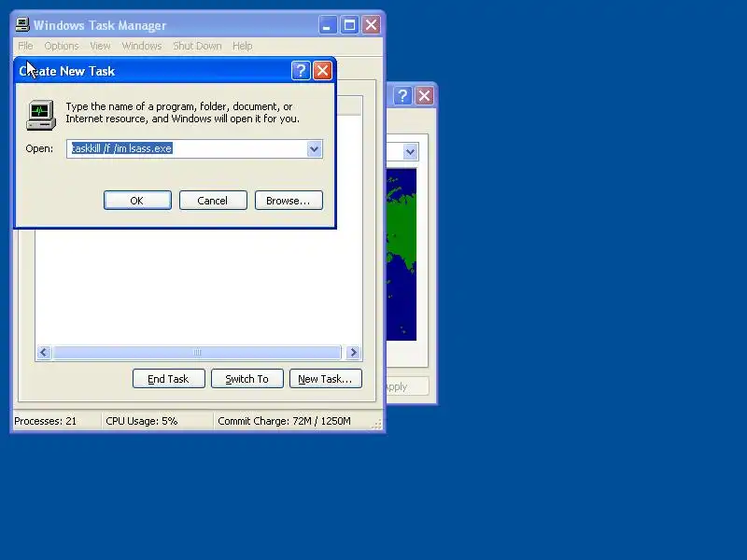Expand the Open field dropdown arrow

[x=314, y=149]
